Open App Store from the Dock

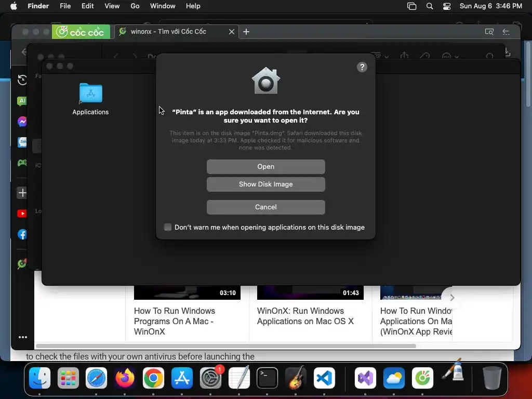[x=182, y=378]
